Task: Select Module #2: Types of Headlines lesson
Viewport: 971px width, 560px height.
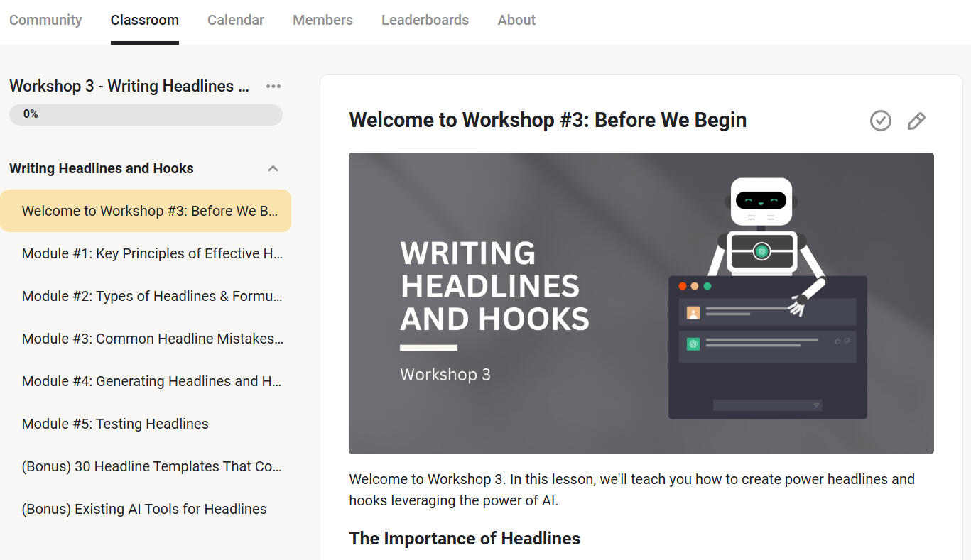Action: [152, 296]
